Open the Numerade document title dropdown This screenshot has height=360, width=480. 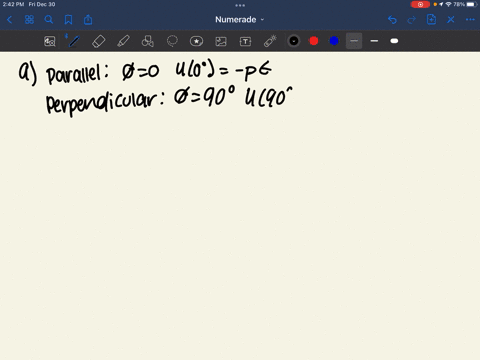pyautogui.click(x=239, y=20)
